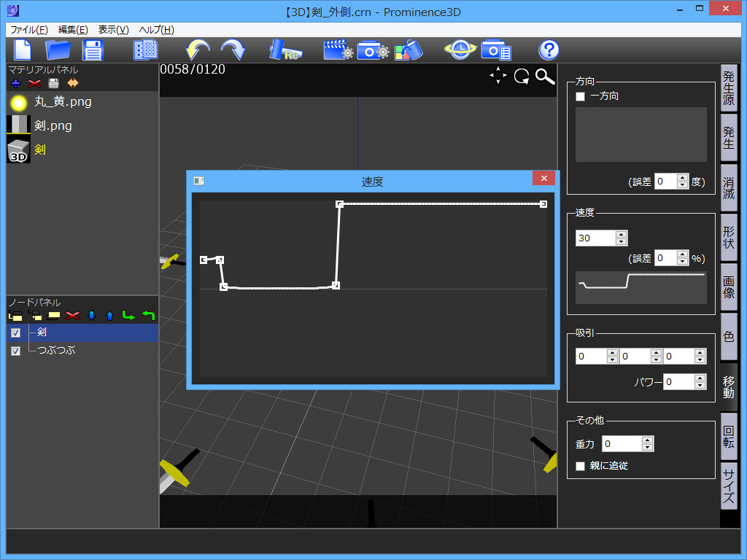Viewport: 747px width, 560px height.
Task: Select the 丸_黄.png material
Action: point(82,102)
